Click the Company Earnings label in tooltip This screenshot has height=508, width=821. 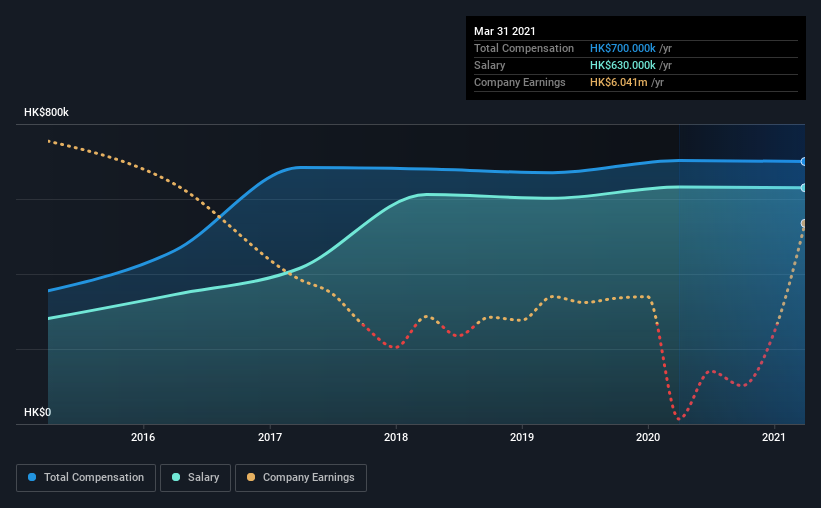pos(519,82)
